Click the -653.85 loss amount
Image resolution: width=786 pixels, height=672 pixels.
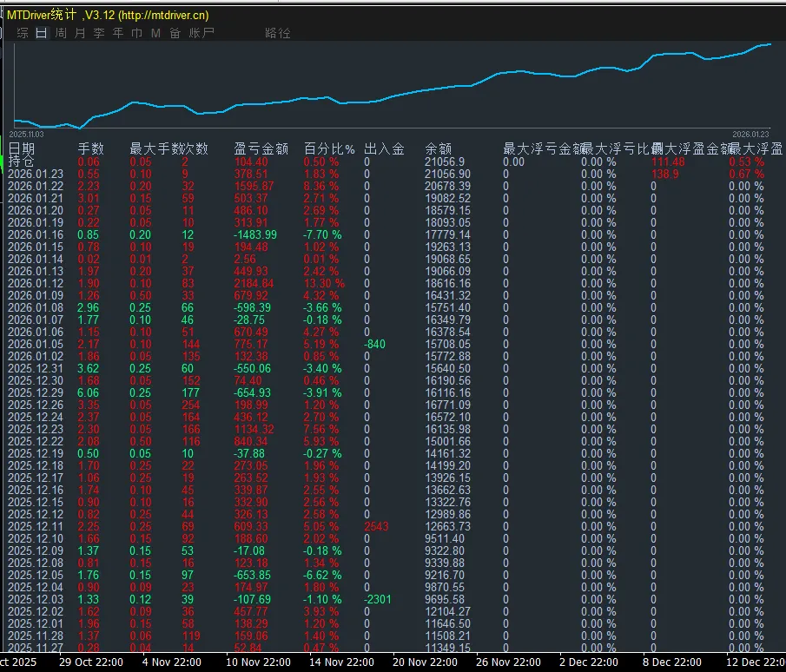tap(252, 576)
